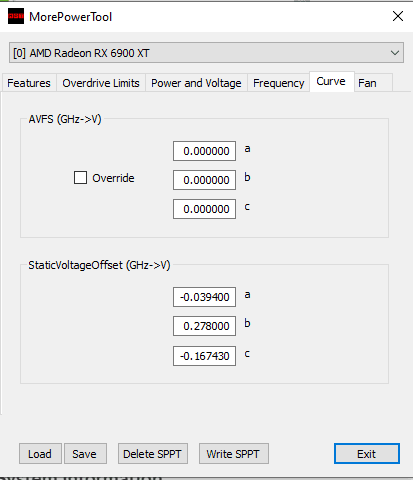Screen dimensions: 413x480
Task: Open the Overdrive Limits tab
Action: 101,83
